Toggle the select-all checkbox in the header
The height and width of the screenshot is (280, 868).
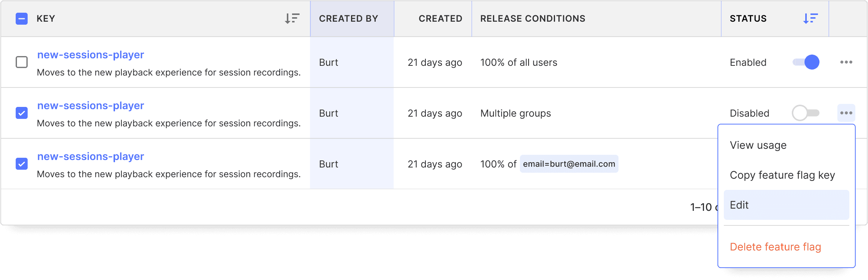tap(22, 19)
